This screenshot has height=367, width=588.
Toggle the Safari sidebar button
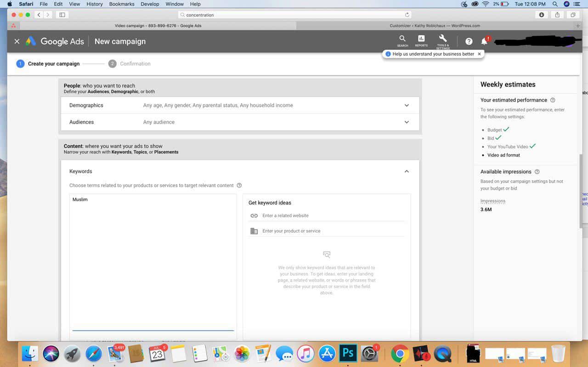coord(62,15)
